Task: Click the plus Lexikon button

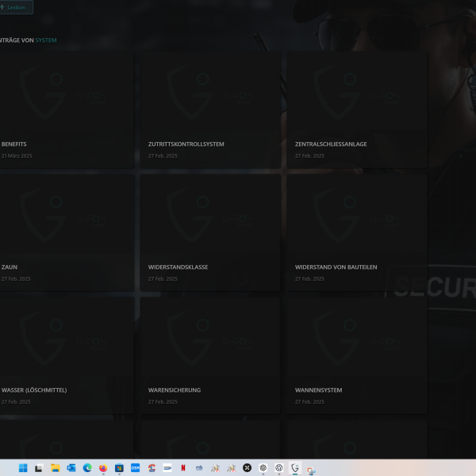Action: (x=14, y=7)
